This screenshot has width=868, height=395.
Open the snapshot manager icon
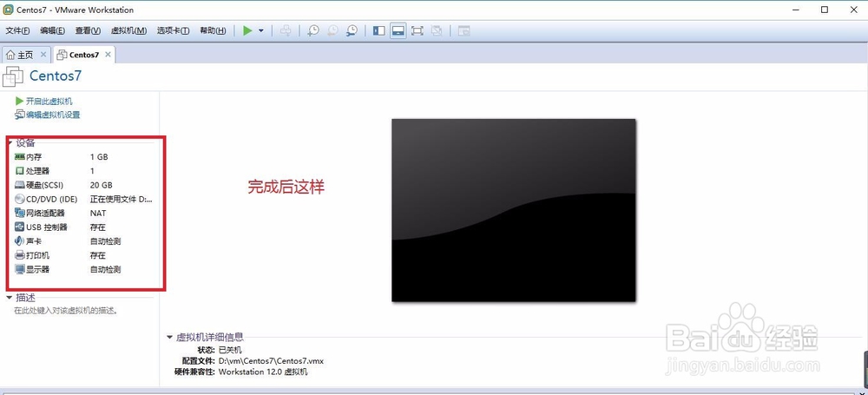coord(352,31)
